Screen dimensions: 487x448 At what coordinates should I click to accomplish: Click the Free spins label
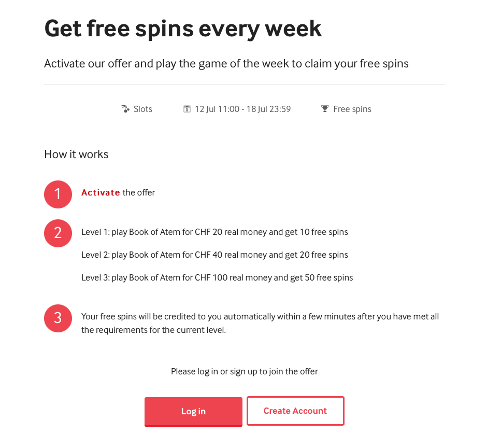(352, 109)
